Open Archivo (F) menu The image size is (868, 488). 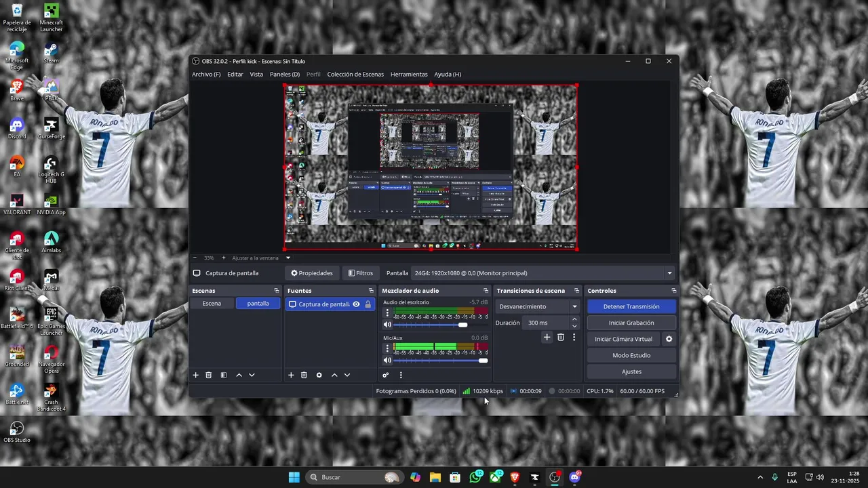click(x=206, y=74)
